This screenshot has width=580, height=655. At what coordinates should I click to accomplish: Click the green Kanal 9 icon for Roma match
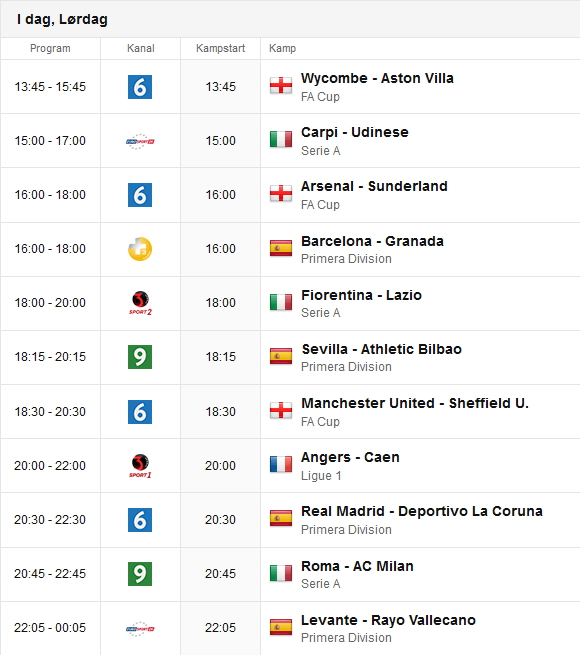(140, 574)
